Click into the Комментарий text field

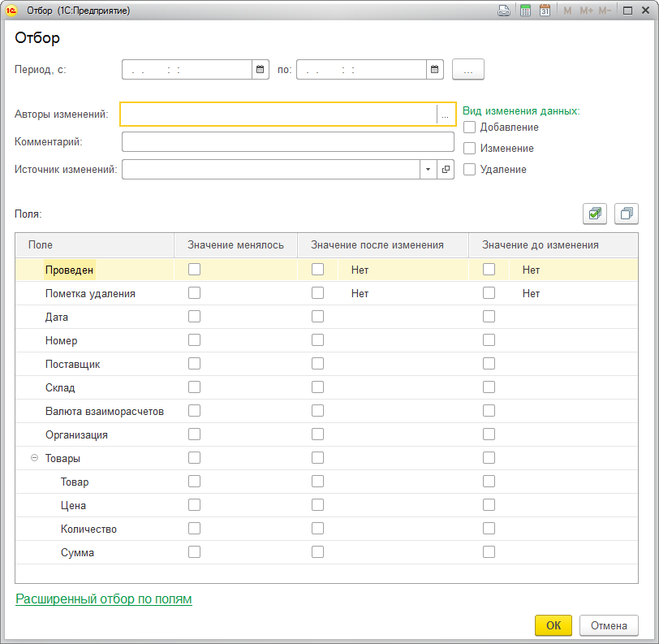click(x=287, y=142)
